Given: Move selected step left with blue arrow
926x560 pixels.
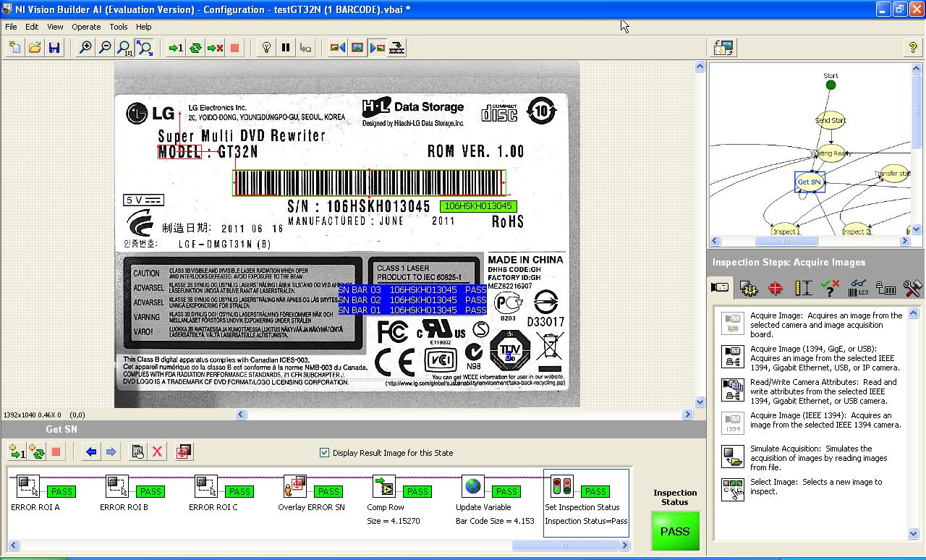Looking at the screenshot, I should pyautogui.click(x=91, y=452).
